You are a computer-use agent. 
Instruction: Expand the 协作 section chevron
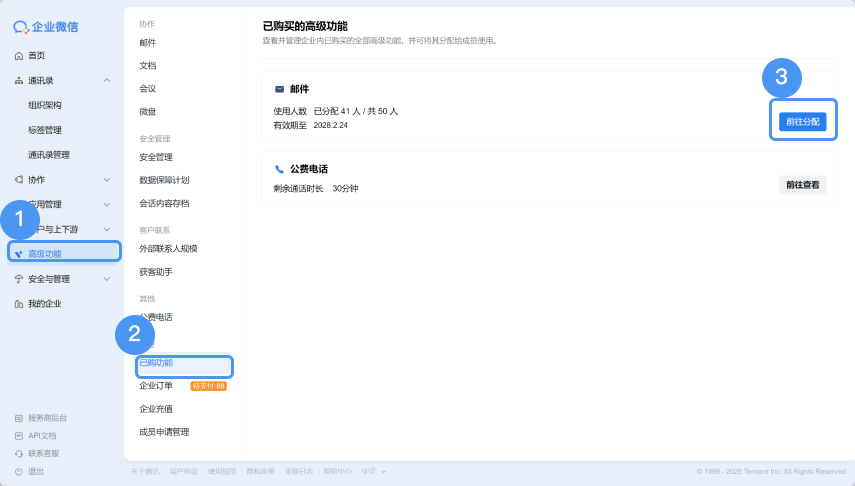(x=107, y=179)
